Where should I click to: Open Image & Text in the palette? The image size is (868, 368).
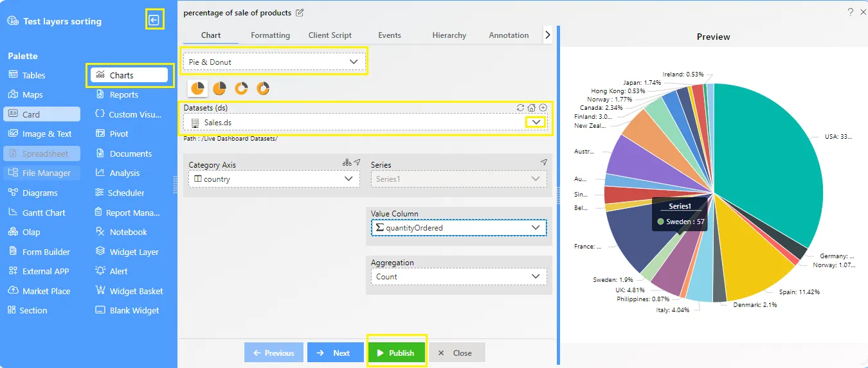click(x=39, y=134)
